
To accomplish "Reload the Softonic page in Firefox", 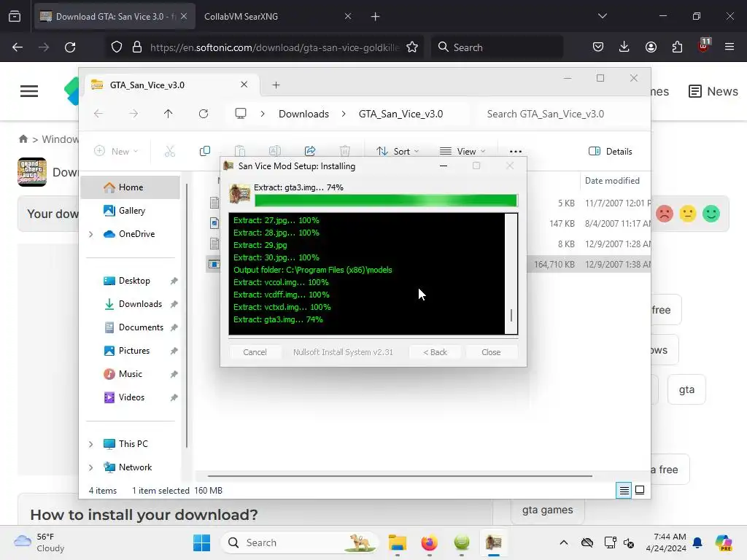I will pyautogui.click(x=70, y=47).
